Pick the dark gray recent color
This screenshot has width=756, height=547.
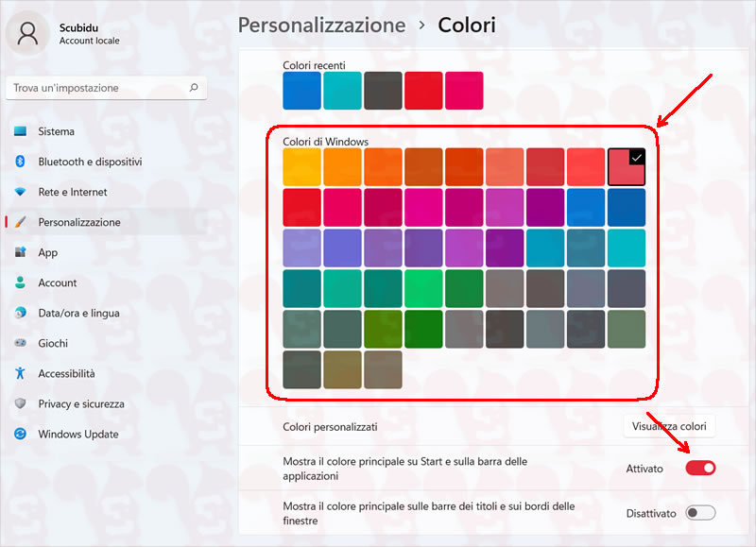383,91
